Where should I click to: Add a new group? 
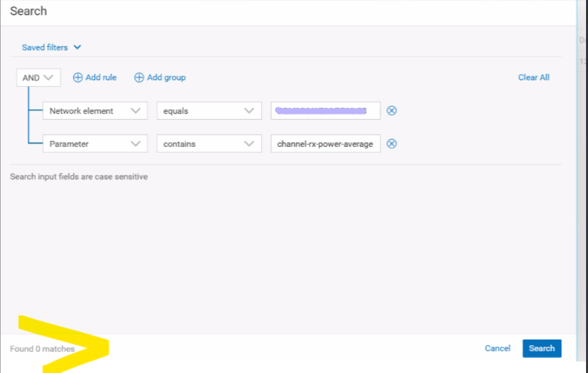click(160, 78)
